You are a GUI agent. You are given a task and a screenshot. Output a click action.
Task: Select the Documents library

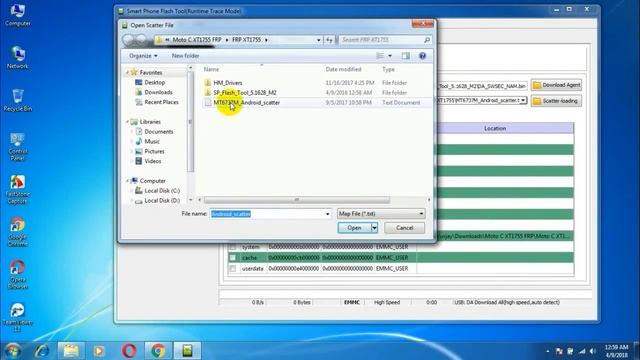(x=159, y=132)
